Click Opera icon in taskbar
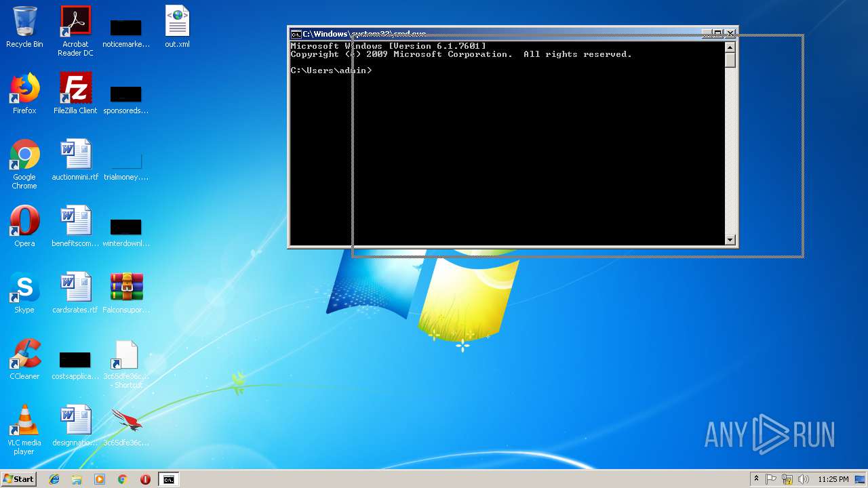The width and height of the screenshot is (868, 488). click(145, 479)
